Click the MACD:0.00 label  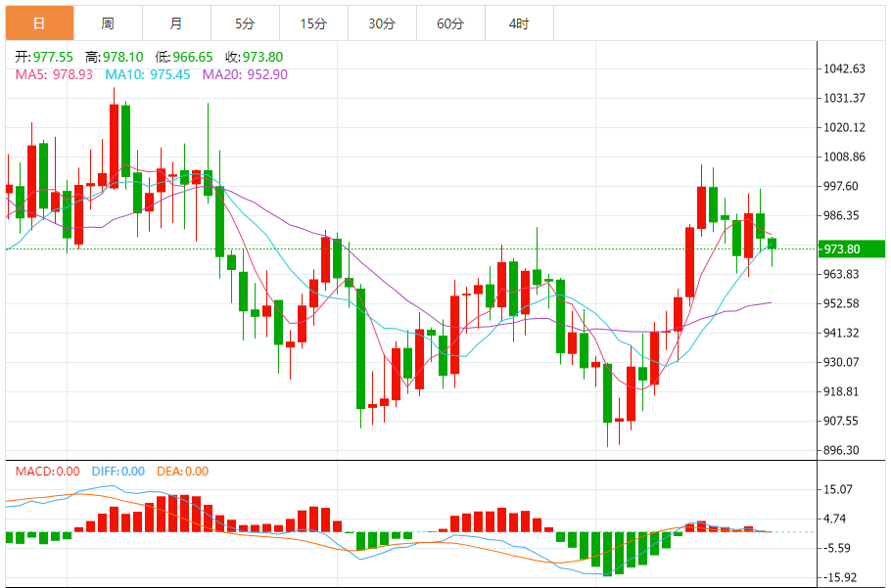pos(47,471)
